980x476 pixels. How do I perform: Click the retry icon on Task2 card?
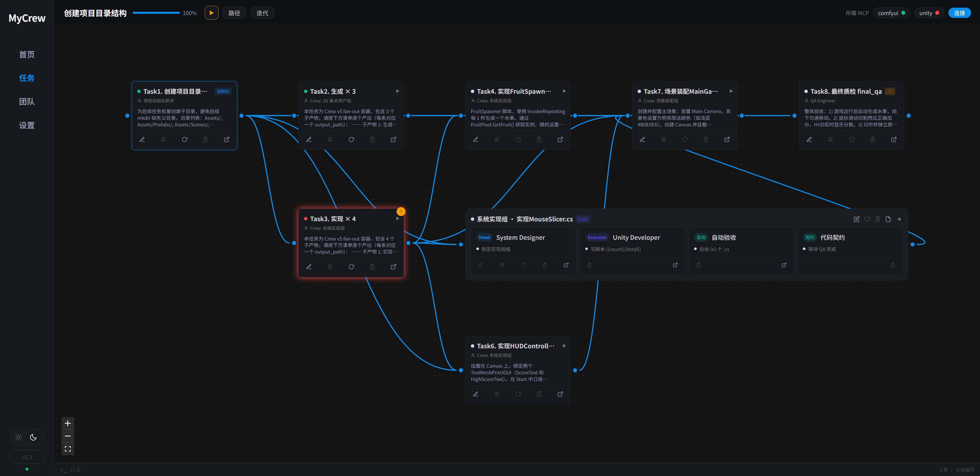352,140
